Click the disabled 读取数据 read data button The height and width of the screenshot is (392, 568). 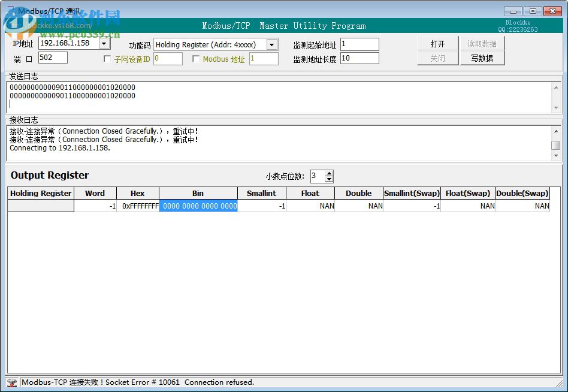click(x=483, y=44)
